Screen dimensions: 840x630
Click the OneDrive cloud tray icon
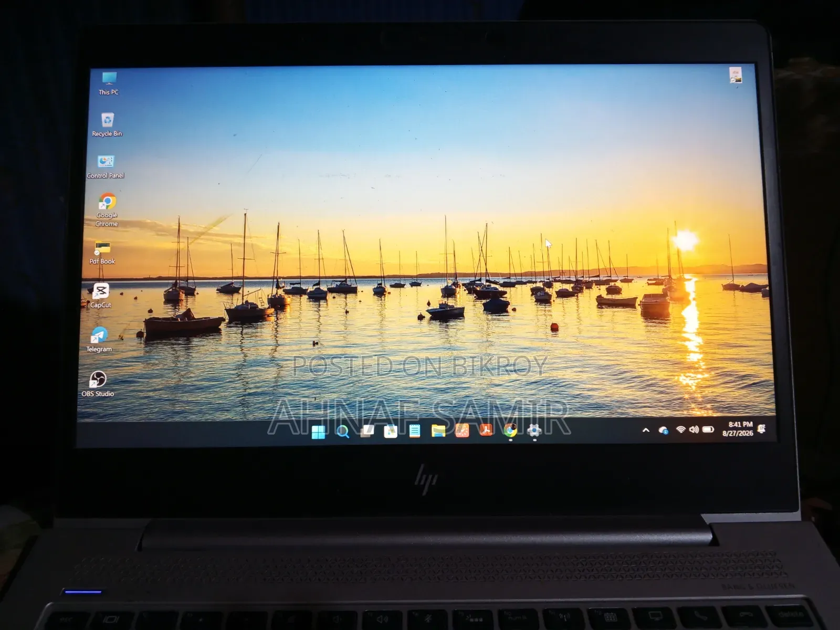tap(664, 430)
